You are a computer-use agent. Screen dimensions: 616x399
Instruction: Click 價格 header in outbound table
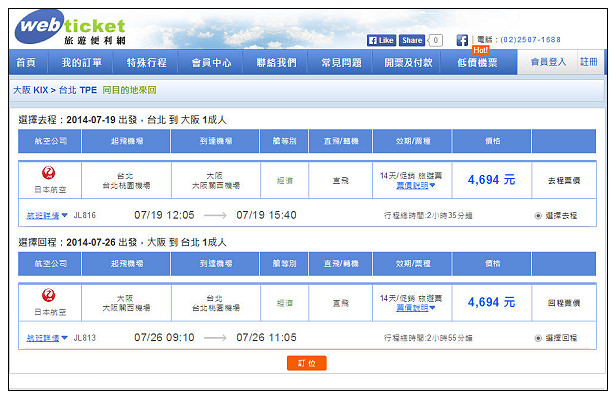[492, 141]
